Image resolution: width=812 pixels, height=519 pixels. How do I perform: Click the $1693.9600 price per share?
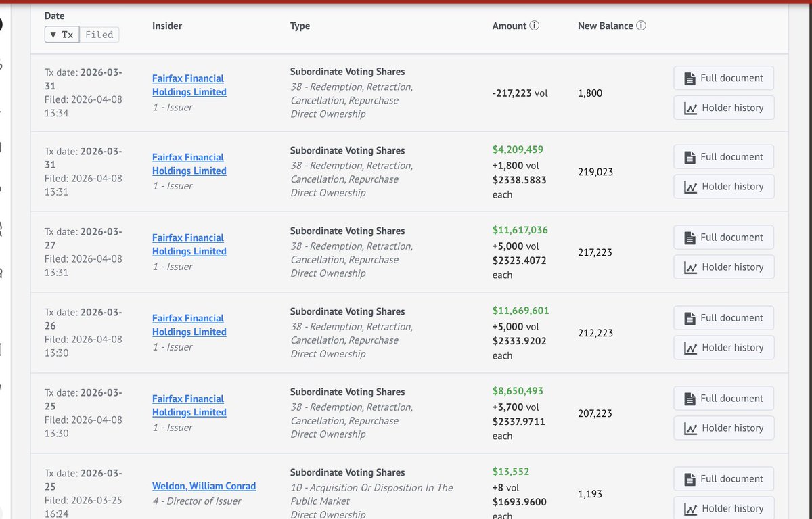coord(520,502)
